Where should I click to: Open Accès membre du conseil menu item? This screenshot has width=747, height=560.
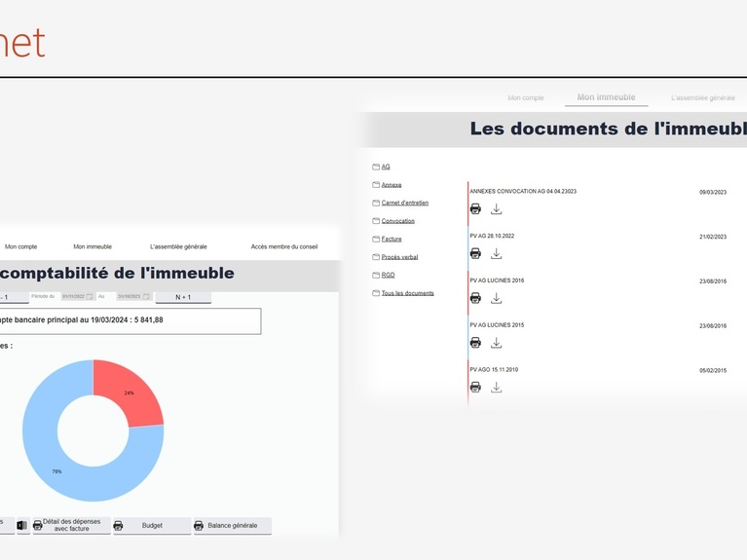tap(284, 246)
